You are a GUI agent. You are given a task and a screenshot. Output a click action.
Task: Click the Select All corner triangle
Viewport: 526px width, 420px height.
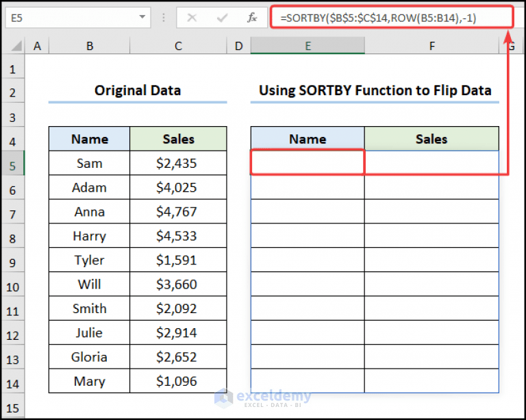pos(16,46)
